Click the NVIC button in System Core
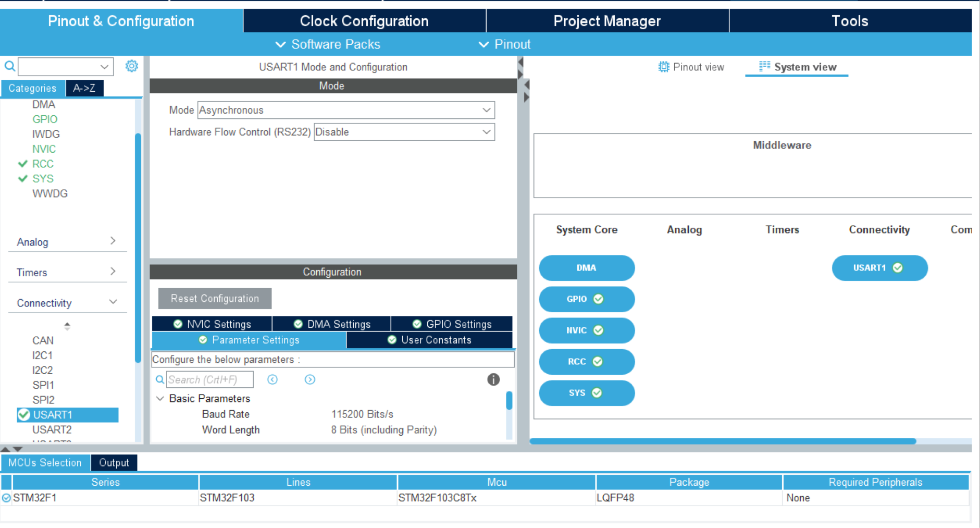The width and height of the screenshot is (980, 528). [587, 330]
